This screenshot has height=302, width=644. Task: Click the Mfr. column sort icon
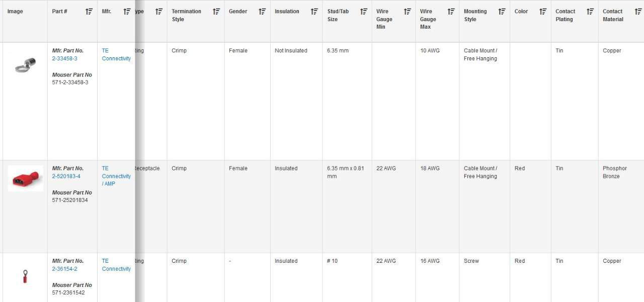[x=127, y=12]
